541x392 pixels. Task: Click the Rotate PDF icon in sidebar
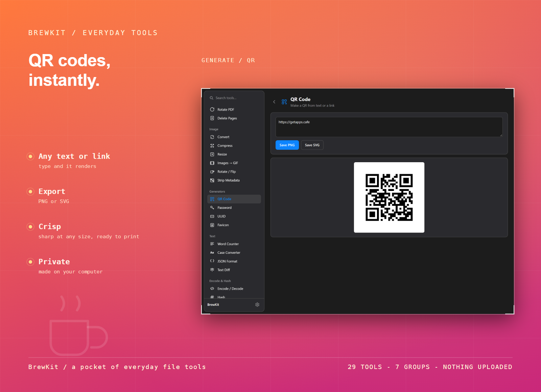tap(212, 109)
